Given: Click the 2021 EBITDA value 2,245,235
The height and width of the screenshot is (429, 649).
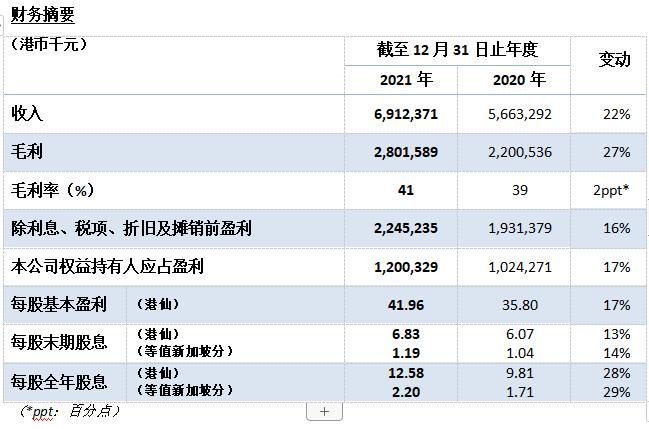Looking at the screenshot, I should [405, 229].
